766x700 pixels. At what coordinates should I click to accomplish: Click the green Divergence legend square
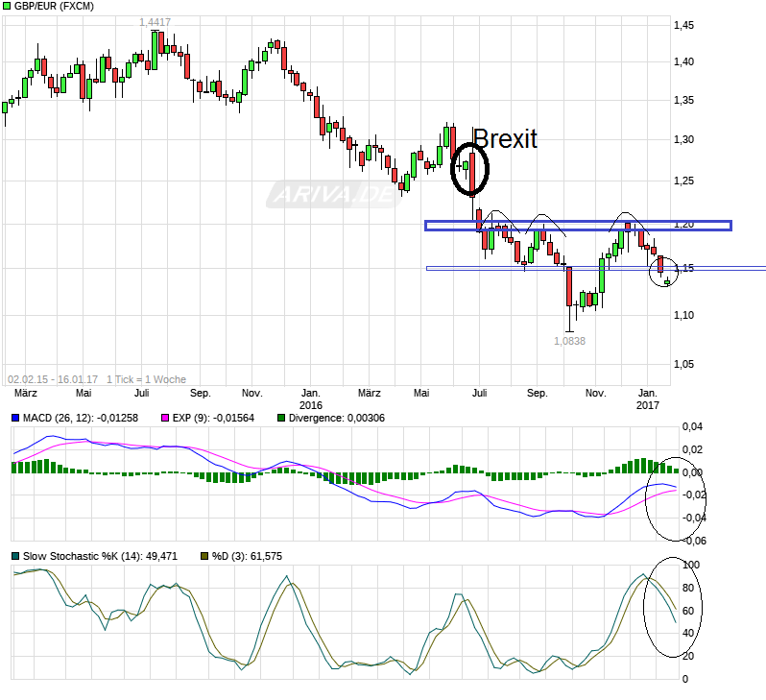tap(281, 418)
